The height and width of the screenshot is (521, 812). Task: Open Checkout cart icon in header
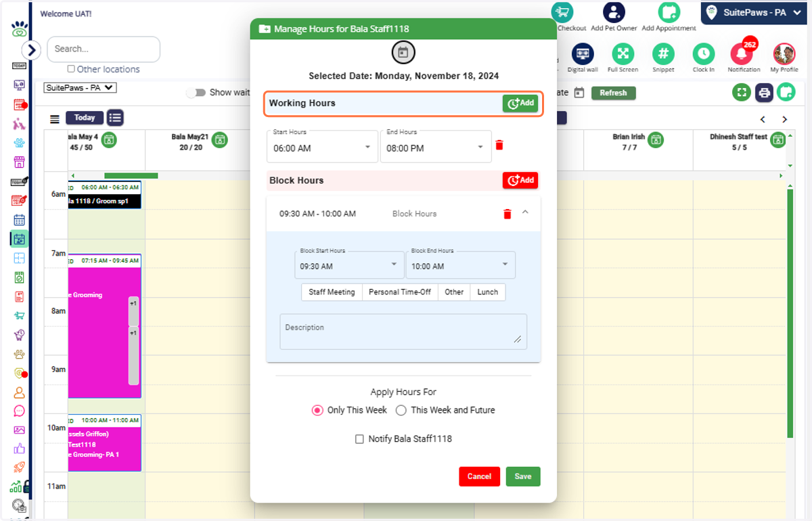pyautogui.click(x=562, y=12)
